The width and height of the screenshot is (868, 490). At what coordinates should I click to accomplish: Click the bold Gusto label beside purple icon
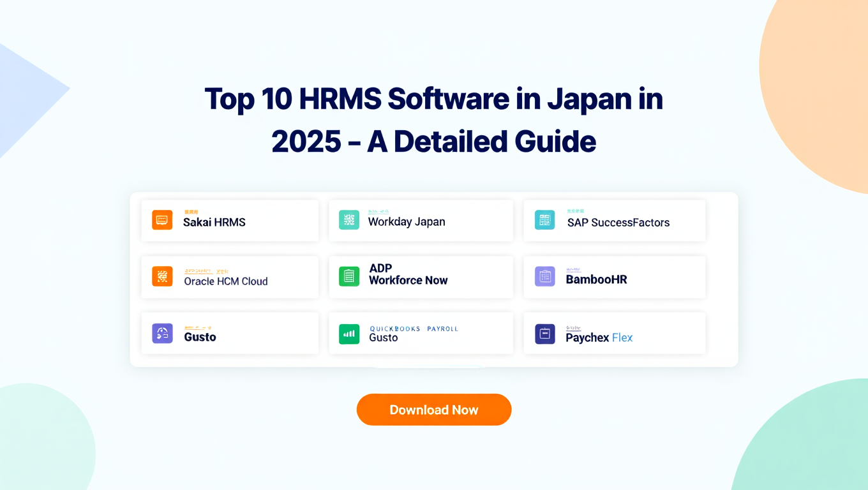[200, 337]
